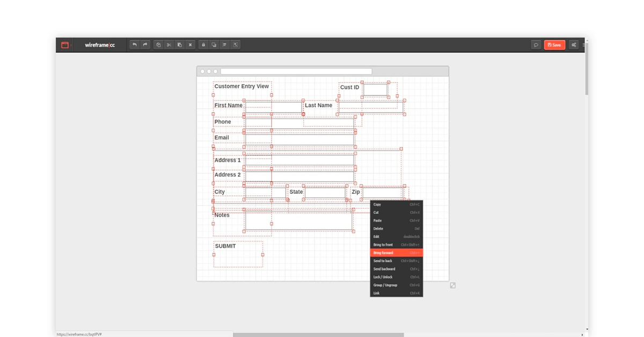Click the Lock padlock icon in the toolbar
Screen dimensions: 644x337
pyautogui.click(x=203, y=45)
